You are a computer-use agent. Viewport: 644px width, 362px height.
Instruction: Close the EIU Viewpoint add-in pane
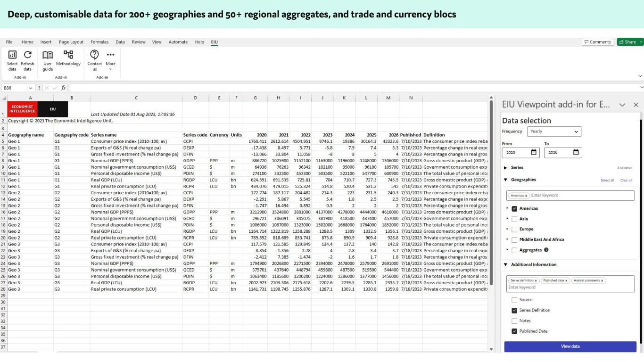coord(636,105)
